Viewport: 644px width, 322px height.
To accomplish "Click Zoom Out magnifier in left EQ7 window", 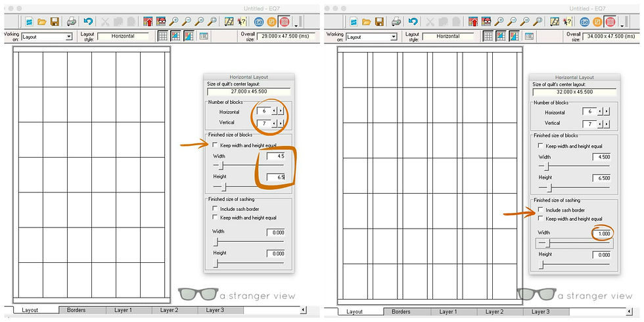I will (187, 21).
